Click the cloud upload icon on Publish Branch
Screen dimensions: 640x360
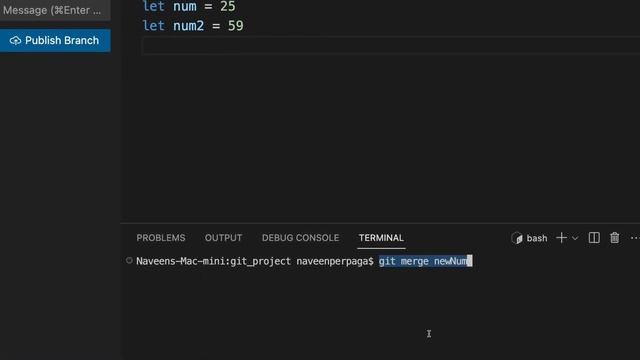pyautogui.click(x=16, y=40)
